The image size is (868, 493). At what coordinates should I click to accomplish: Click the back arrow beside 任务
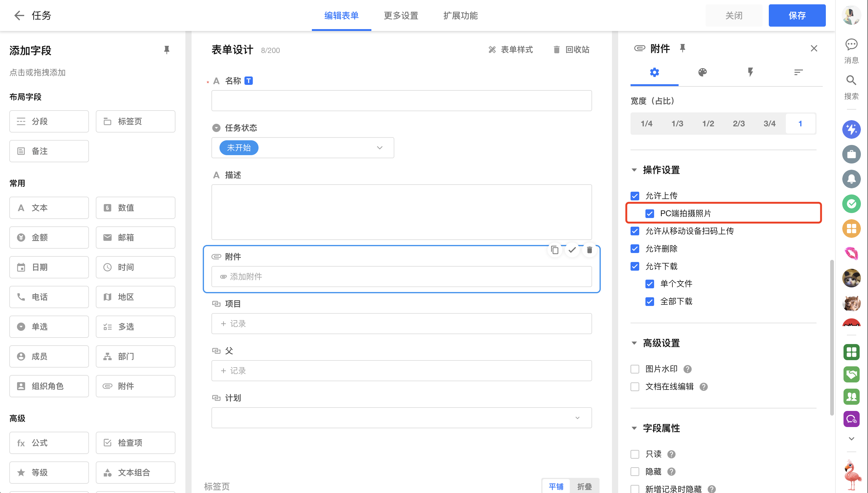click(x=19, y=15)
